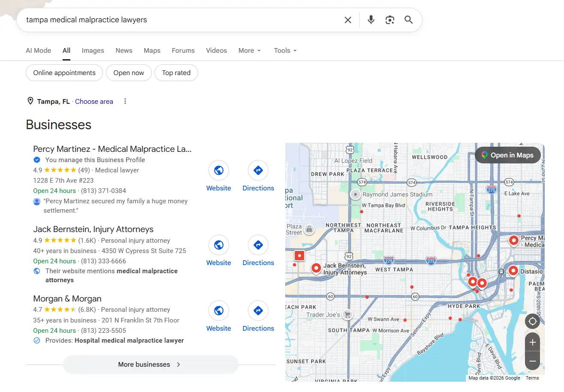This screenshot has height=392, width=564.
Task: Open the three-dot menu next to Choose area
Action: [x=125, y=102]
